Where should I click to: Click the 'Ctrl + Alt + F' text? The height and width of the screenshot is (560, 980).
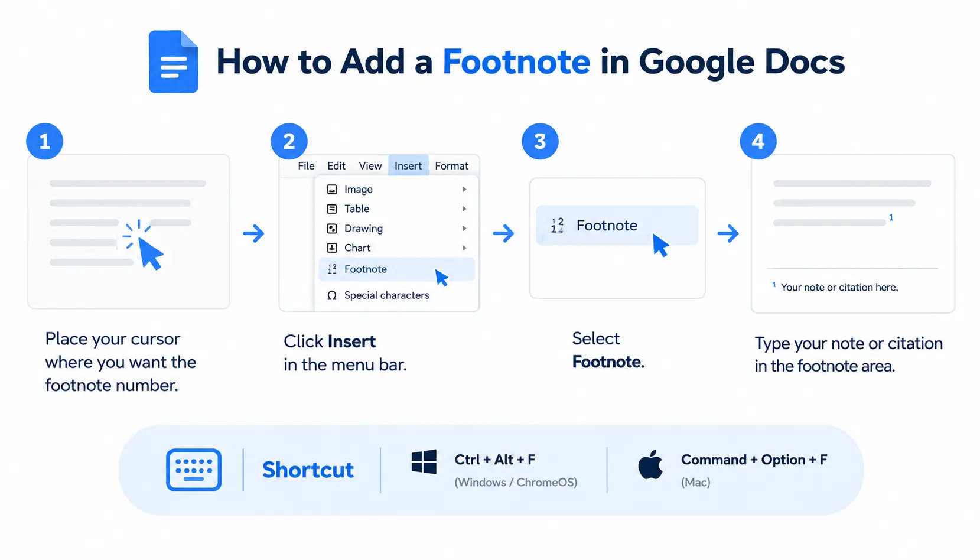[495, 460]
